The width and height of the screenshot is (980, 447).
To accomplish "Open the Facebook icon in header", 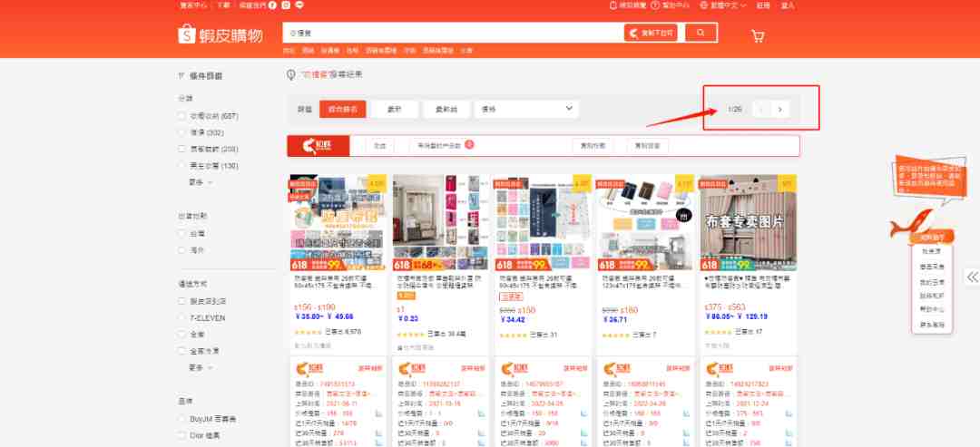I will (272, 5).
